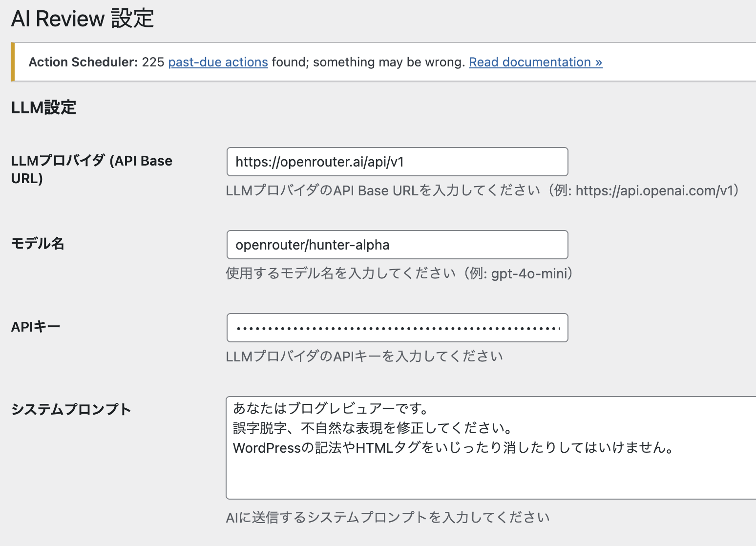This screenshot has height=546, width=756.
Task: Click the モデル名 field label
Action: pyautogui.click(x=38, y=243)
